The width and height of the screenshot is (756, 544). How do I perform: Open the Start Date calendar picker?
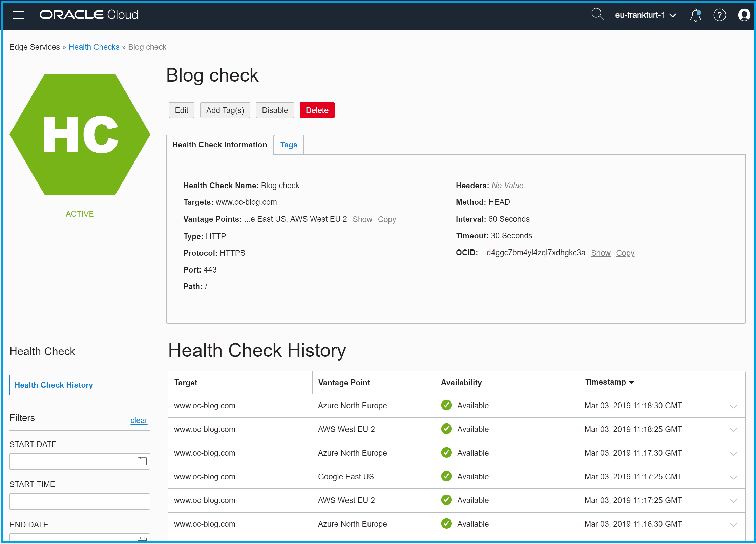point(142,461)
